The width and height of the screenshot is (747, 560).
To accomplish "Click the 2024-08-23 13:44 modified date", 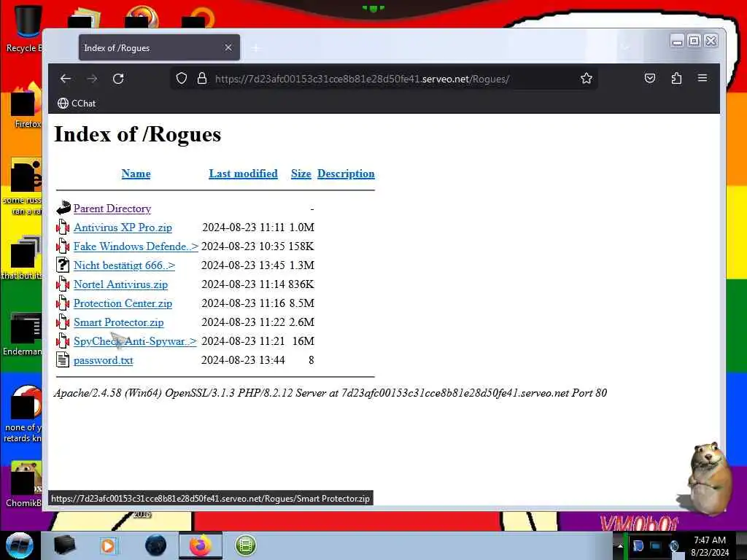I will click(243, 360).
